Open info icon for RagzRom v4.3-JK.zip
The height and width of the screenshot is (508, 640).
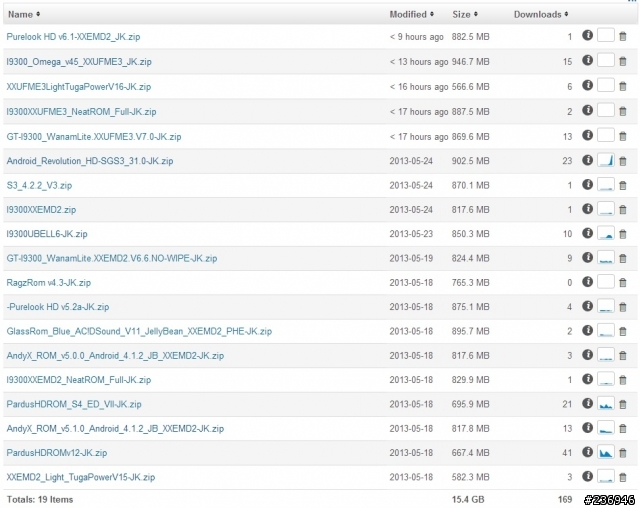tap(587, 282)
